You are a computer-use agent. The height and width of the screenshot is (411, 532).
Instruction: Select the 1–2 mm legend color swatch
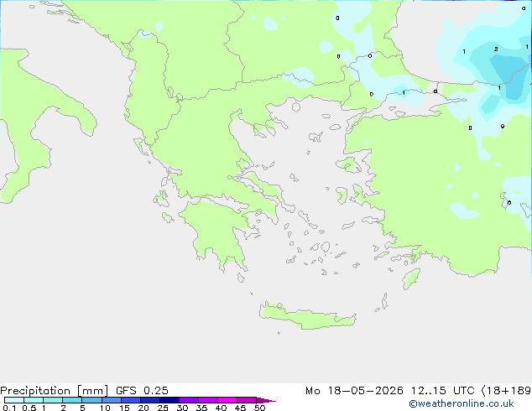[53, 400]
